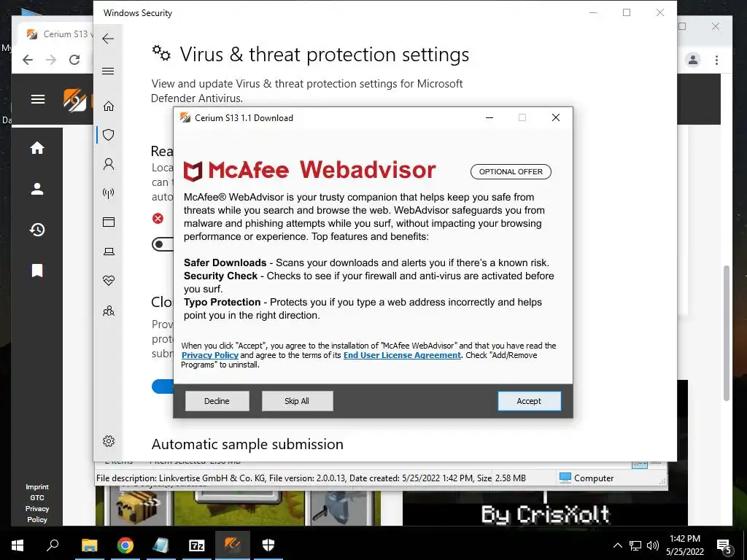Open Device security laptop icon
Image resolution: width=747 pixels, height=560 pixels.
point(109,252)
